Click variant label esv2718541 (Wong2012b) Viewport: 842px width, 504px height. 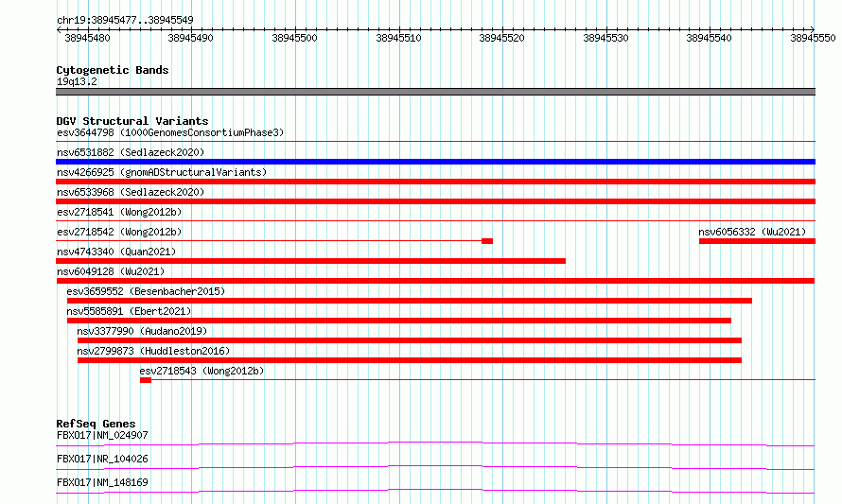[119, 212]
